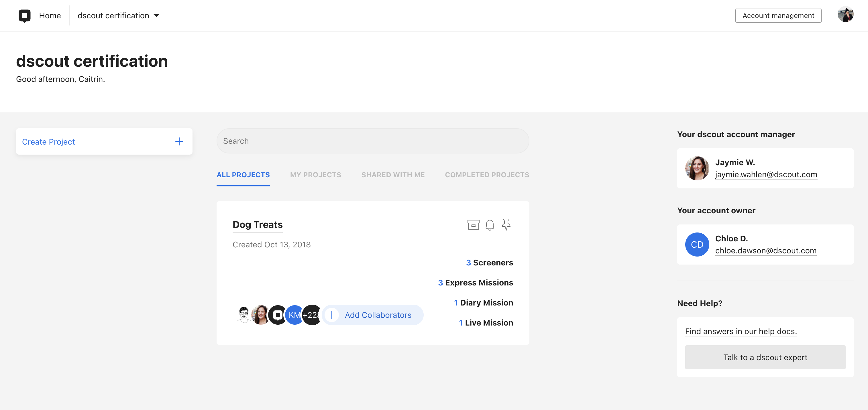Pin the Dog Treats project

[506, 225]
